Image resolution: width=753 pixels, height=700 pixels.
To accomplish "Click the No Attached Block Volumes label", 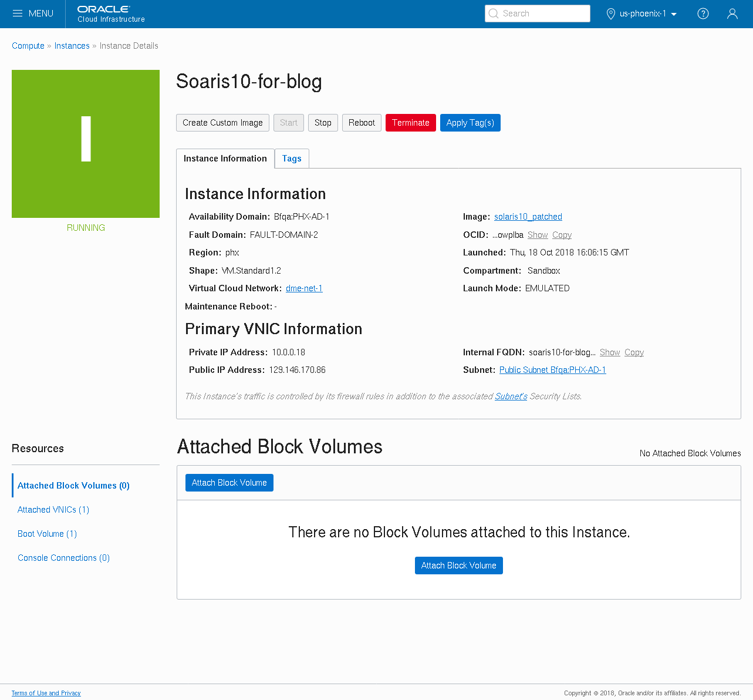I will (x=690, y=453).
